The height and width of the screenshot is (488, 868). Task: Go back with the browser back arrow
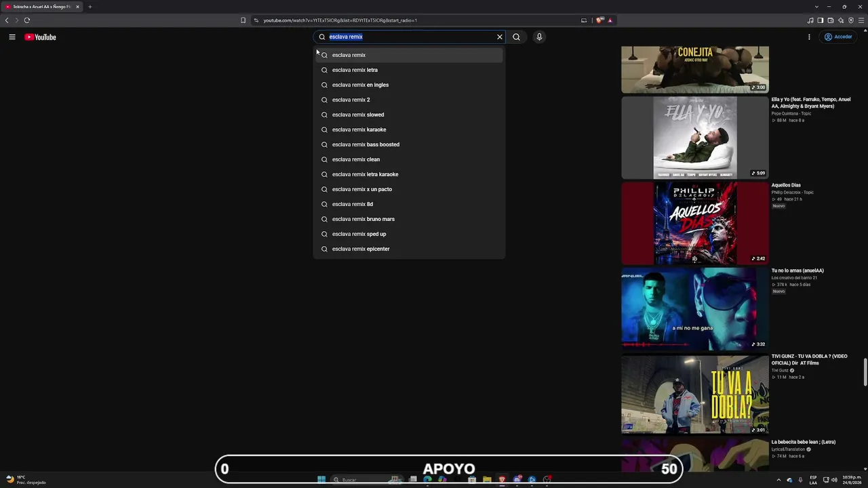7,20
